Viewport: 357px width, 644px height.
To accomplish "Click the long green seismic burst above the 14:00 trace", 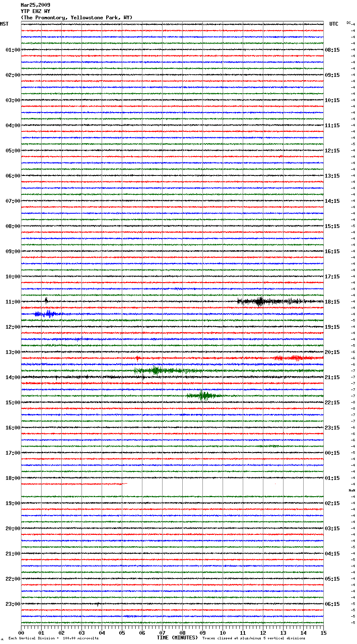I will (x=168, y=370).
